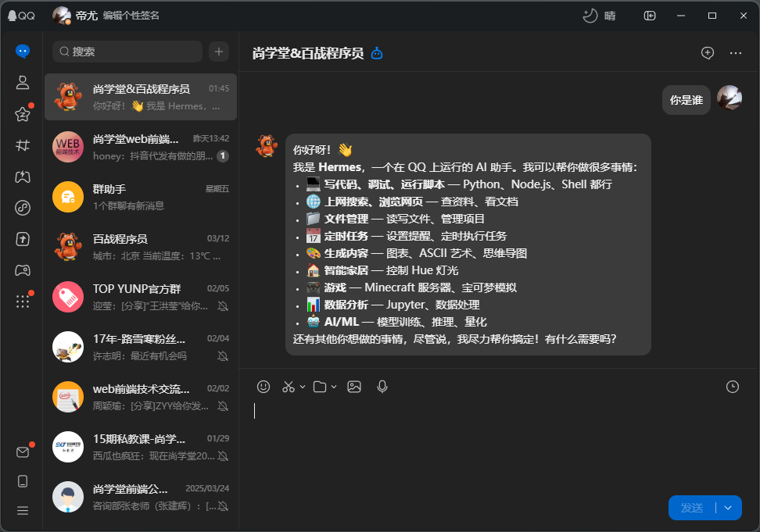Open the sidebar icon below the hashtag

[23, 177]
